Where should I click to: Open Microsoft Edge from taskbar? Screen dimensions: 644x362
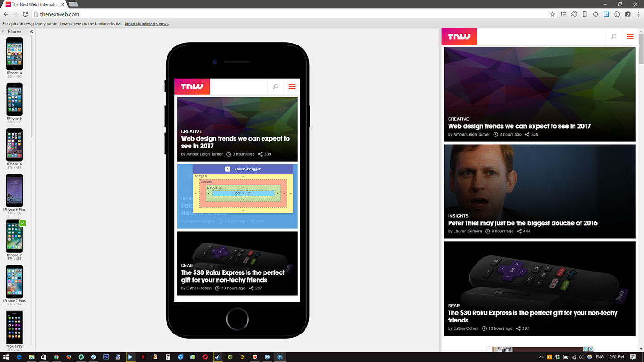tap(19, 357)
